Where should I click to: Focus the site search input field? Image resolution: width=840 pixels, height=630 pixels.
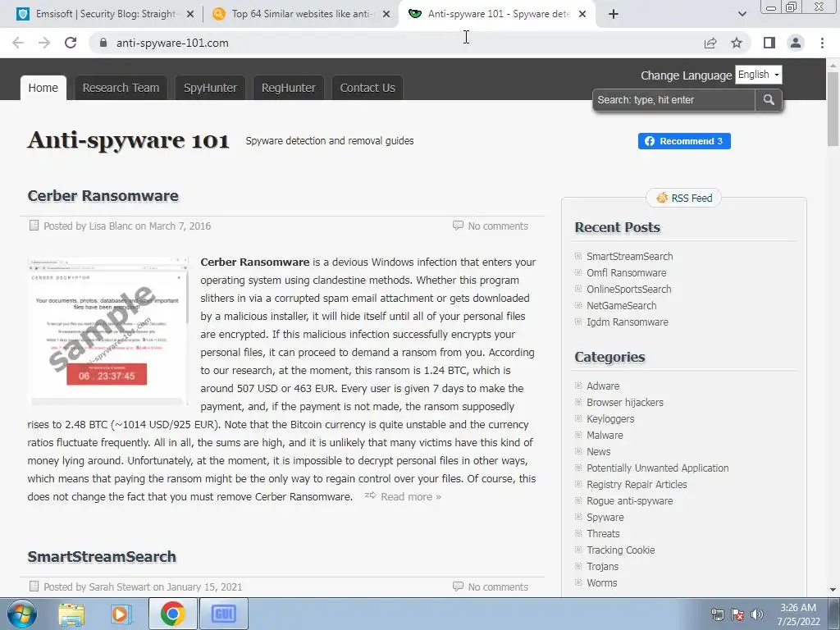click(x=673, y=100)
